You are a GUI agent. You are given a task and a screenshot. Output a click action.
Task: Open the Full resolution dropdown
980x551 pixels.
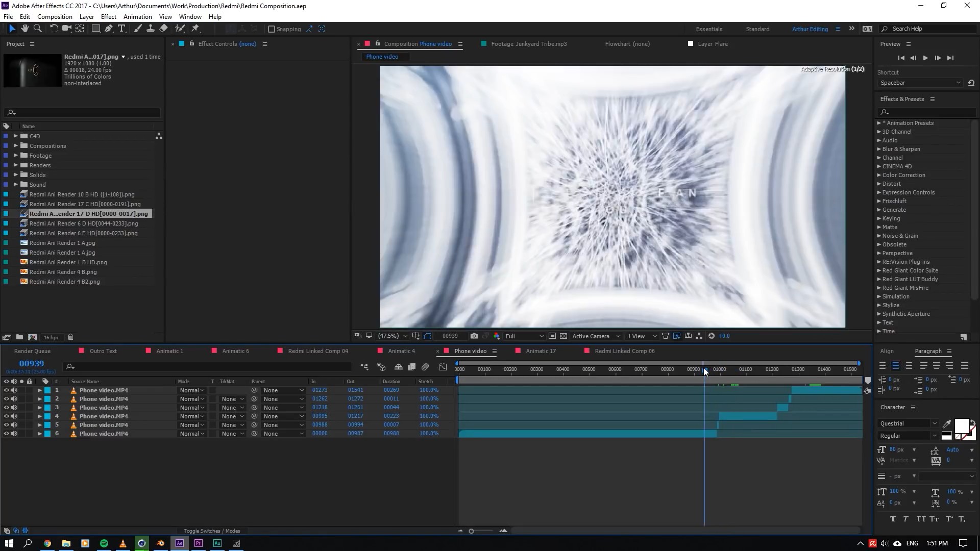(524, 336)
